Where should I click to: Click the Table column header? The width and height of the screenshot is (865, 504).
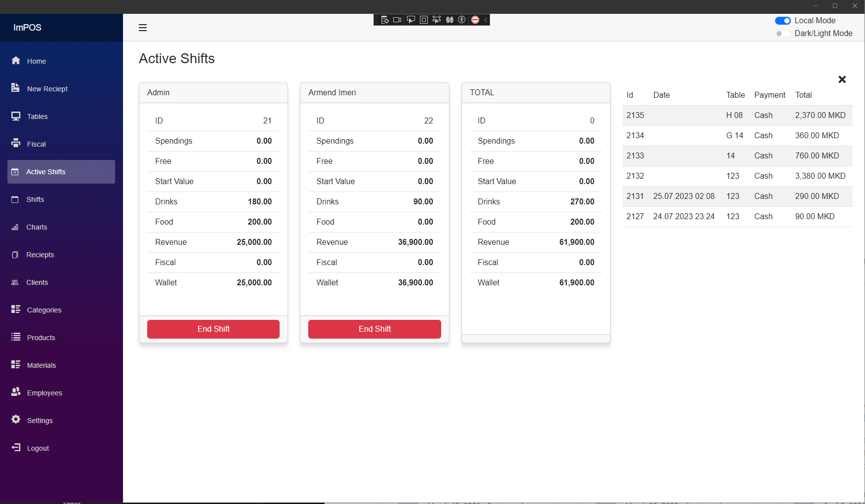click(x=736, y=95)
